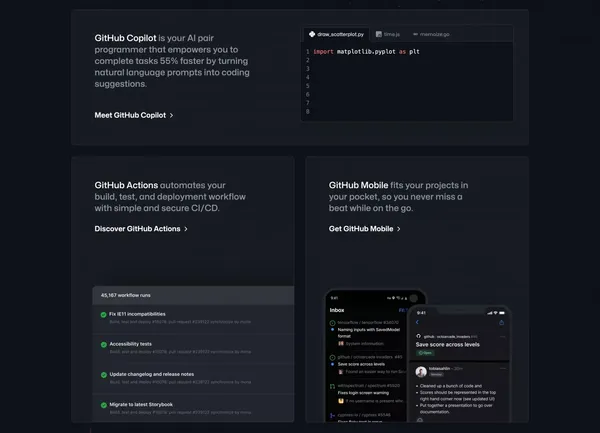Open Migrate to latest Storybook workflow run
The width and height of the screenshot is (600, 433).
[x=193, y=408]
